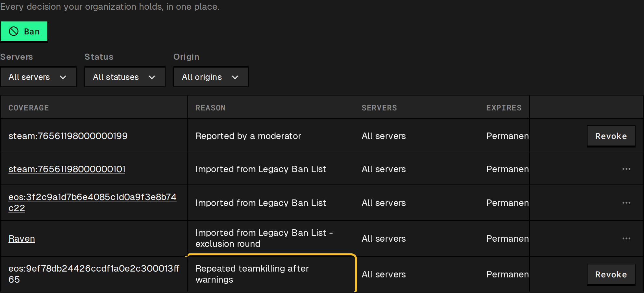Revoke the ban for steam:76561198000000199
644x293 pixels.
(x=611, y=136)
